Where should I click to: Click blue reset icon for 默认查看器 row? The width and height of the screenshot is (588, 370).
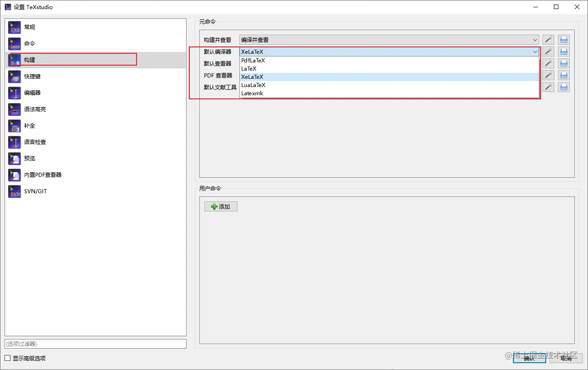(564, 64)
